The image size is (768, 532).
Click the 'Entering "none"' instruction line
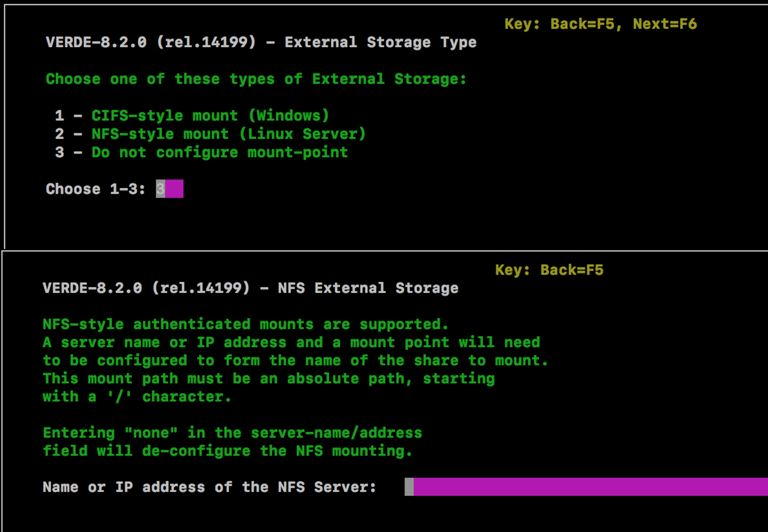click(x=232, y=433)
